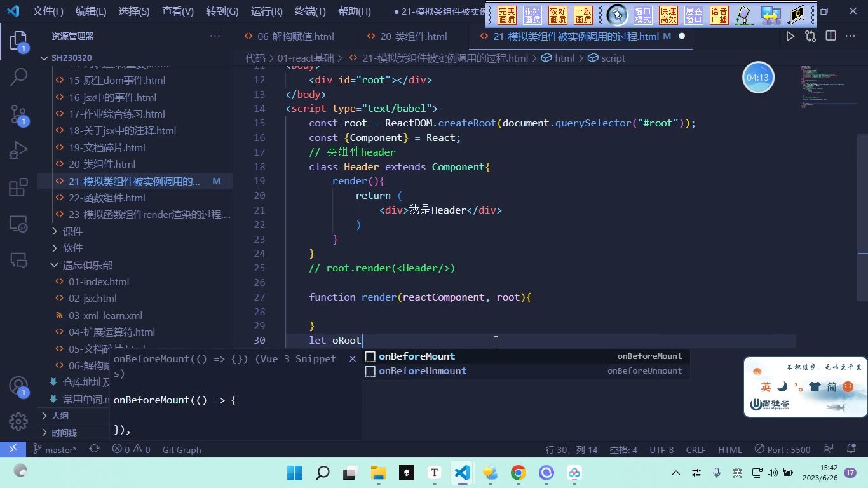Split the editor with the split icon

coord(831,36)
